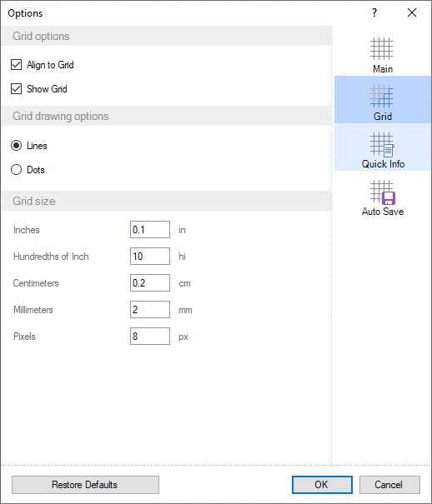Uncheck the Show Grid checkbox

pos(17,88)
